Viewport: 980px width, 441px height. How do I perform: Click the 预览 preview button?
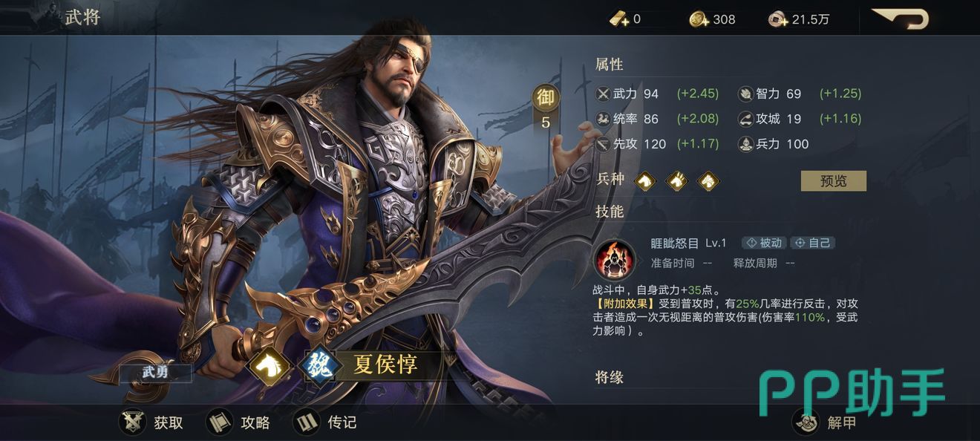point(833,180)
